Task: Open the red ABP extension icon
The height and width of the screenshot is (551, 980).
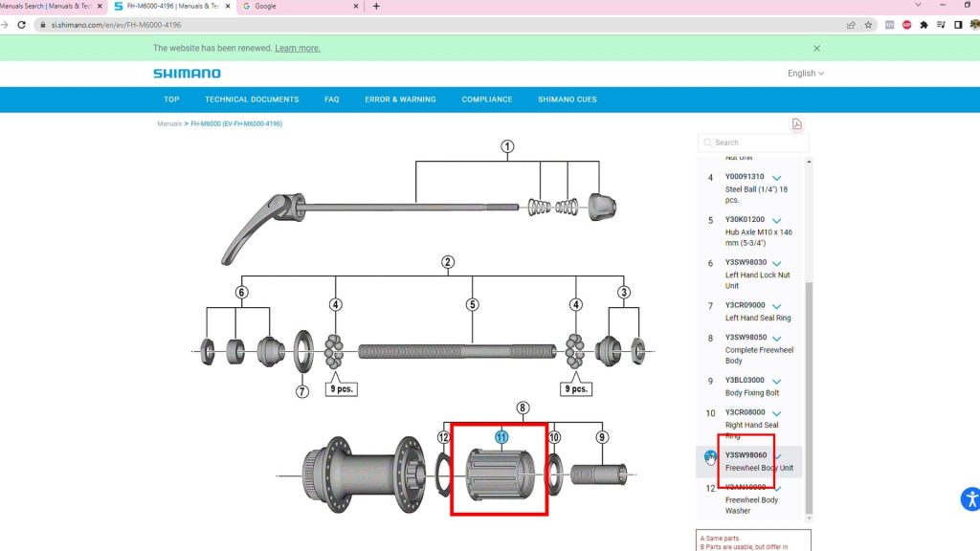Action: (907, 25)
